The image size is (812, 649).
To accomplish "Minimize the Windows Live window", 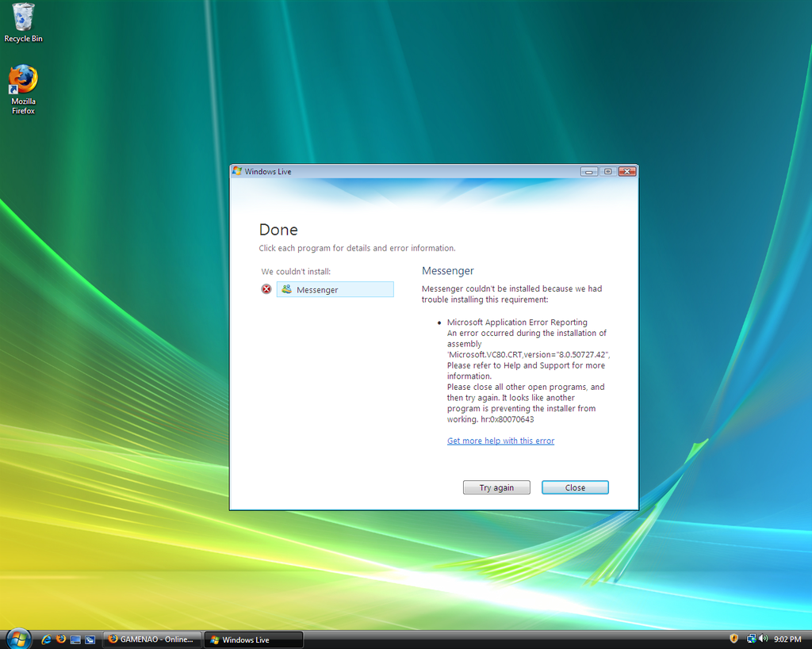I will pos(589,171).
